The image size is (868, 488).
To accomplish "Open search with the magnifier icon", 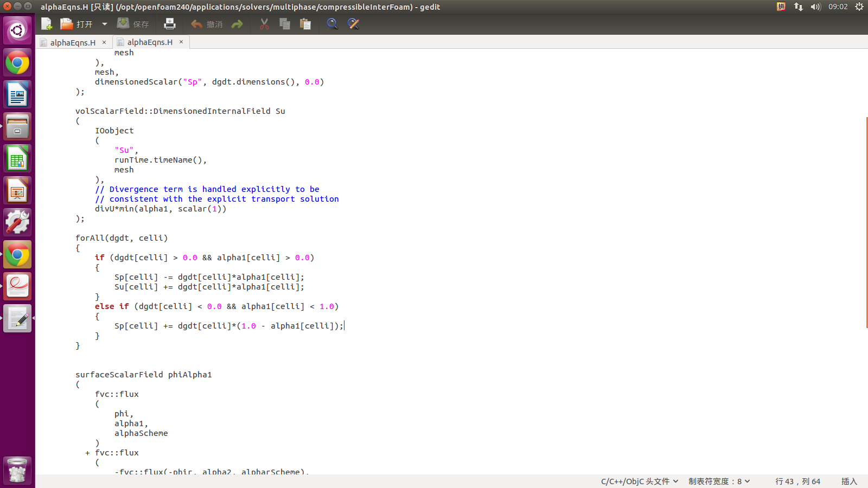I will (332, 24).
